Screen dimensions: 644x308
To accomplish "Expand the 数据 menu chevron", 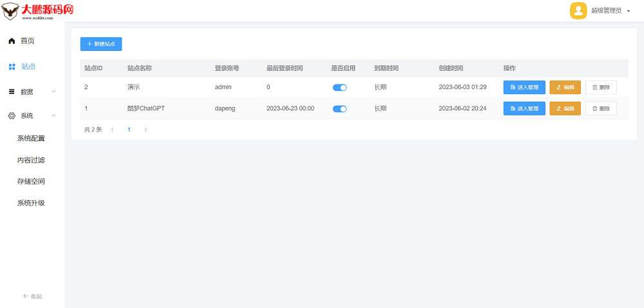I will pyautogui.click(x=54, y=91).
